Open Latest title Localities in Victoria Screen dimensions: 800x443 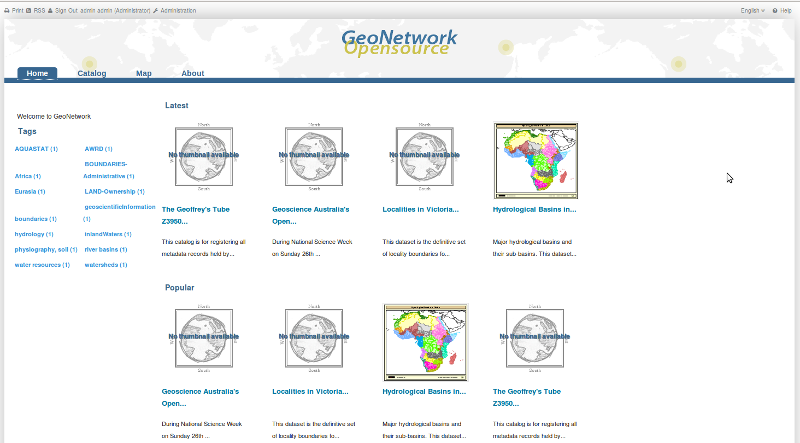420,209
